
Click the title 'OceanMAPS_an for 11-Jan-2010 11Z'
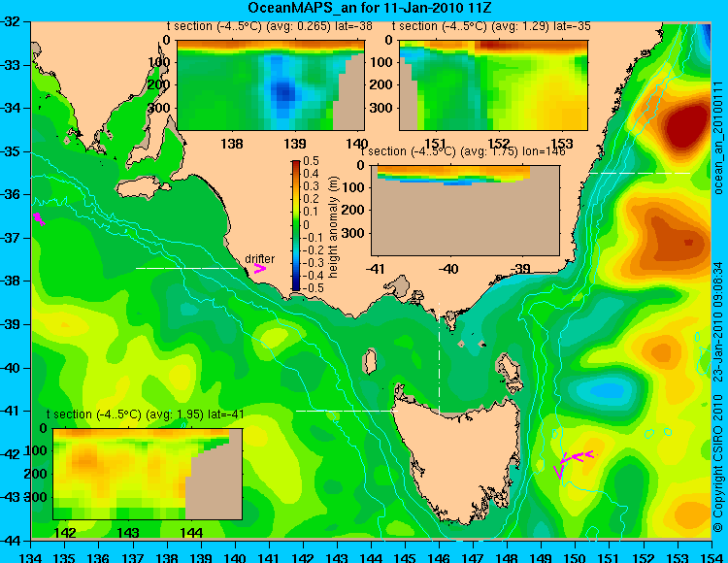[x=369, y=8]
